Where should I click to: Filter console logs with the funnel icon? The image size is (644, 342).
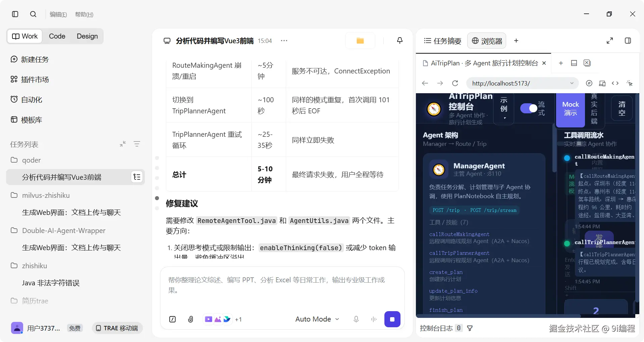coord(470,328)
